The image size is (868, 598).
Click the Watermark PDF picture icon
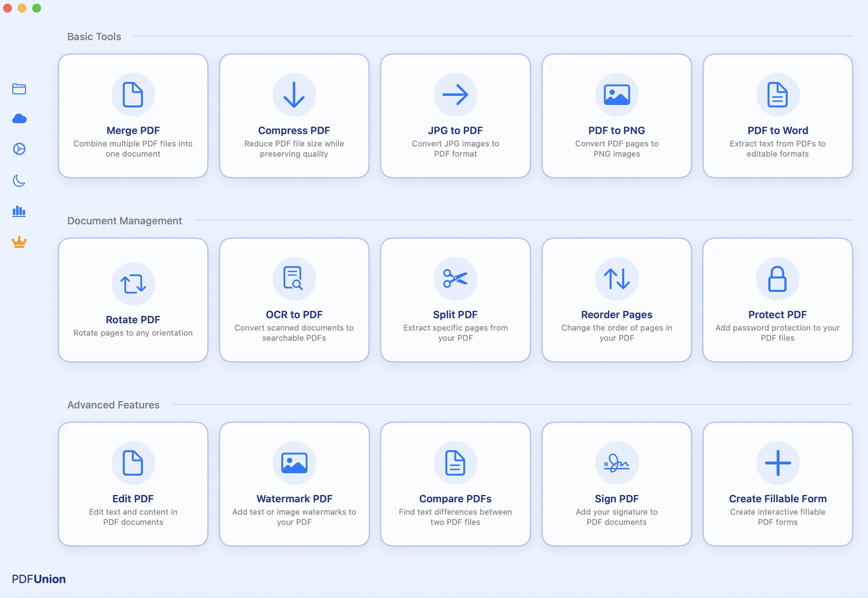coord(294,463)
